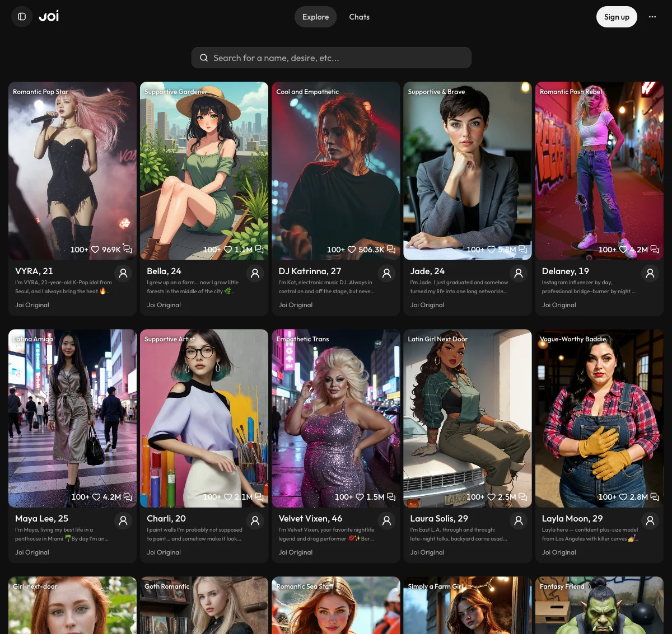672x634 pixels.
Task: Open the Romantic Sea Staff card image
Action: click(336, 605)
